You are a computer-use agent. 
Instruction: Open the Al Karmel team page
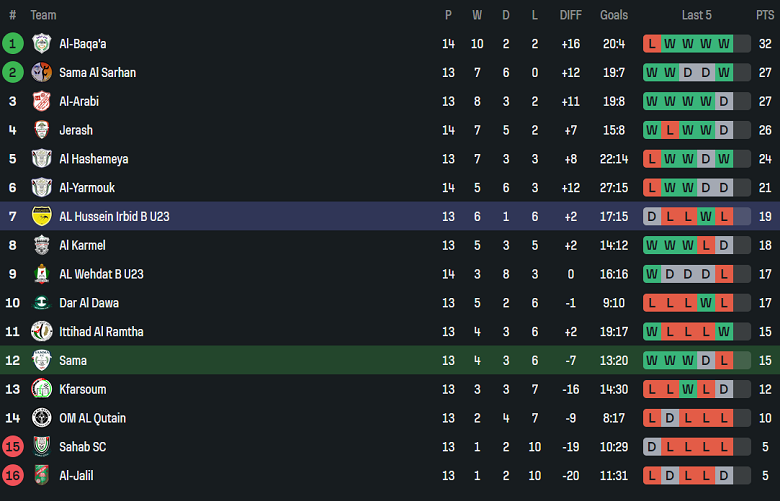tap(82, 245)
